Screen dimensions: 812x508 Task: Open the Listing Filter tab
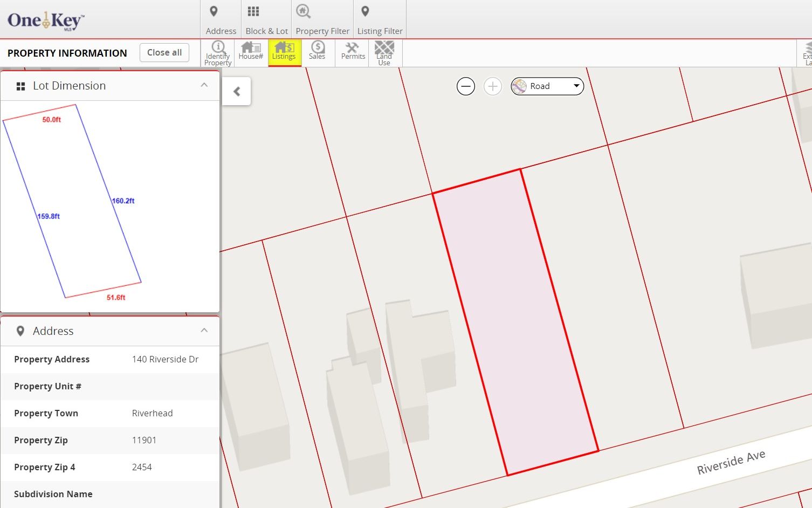pos(380,20)
